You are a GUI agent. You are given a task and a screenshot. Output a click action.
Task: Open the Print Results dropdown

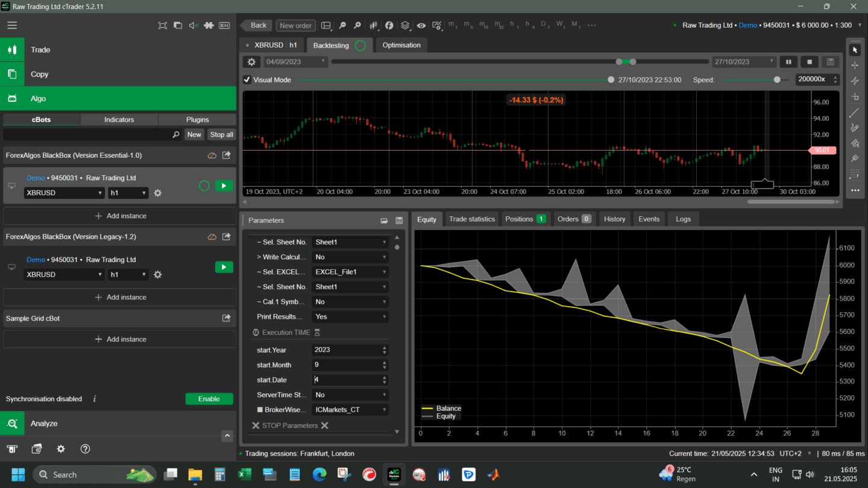point(350,317)
